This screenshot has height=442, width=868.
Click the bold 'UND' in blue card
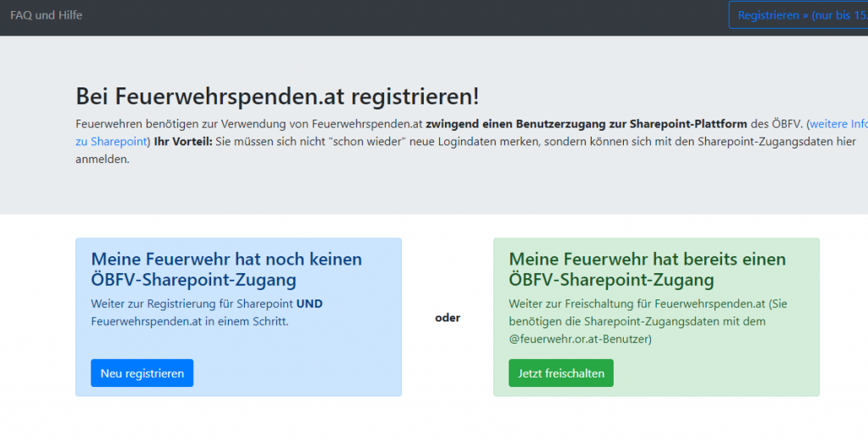click(309, 303)
